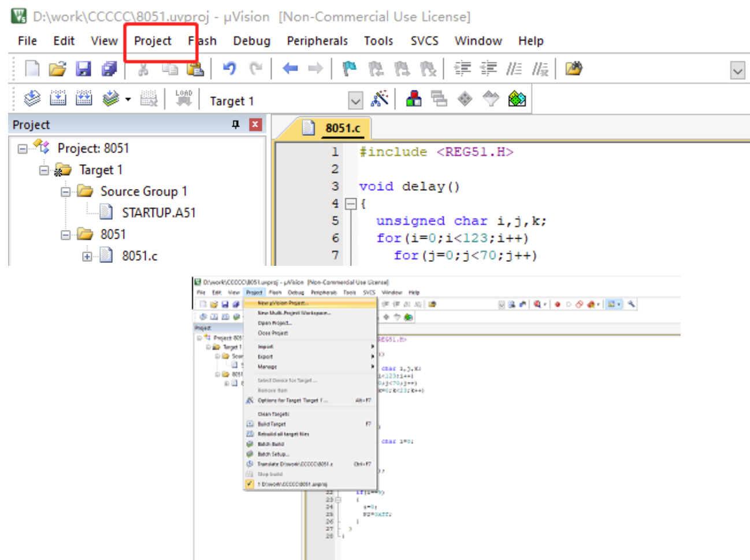Click the Rebuild all target files icon

point(84,99)
